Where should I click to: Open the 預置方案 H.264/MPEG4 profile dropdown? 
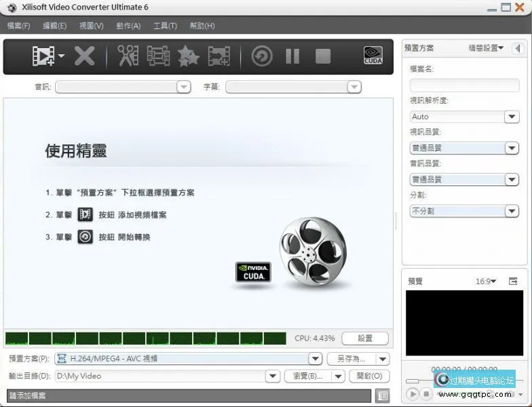(x=315, y=359)
